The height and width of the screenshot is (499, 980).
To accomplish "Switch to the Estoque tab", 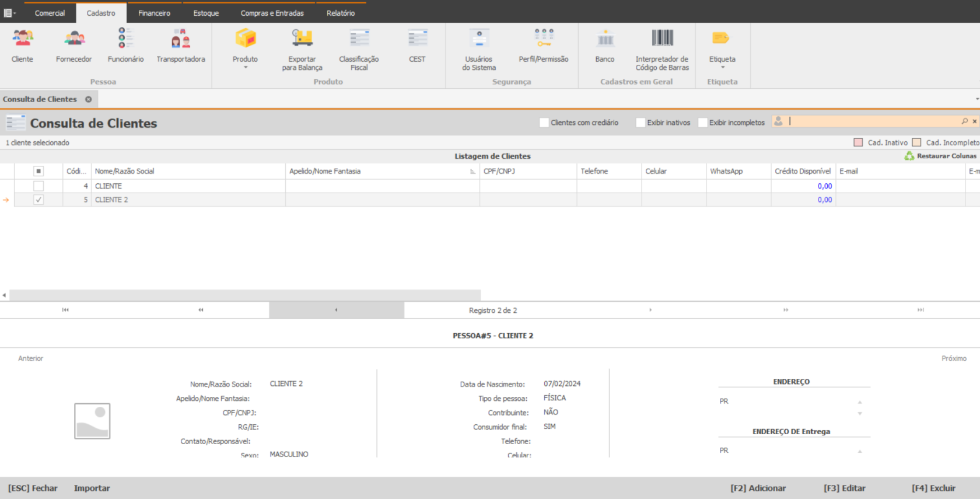I will pyautogui.click(x=206, y=13).
